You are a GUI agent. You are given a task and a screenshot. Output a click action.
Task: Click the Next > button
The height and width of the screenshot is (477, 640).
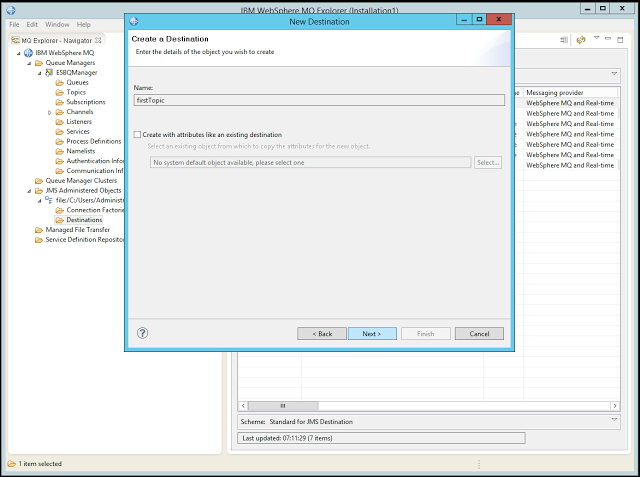pos(372,333)
